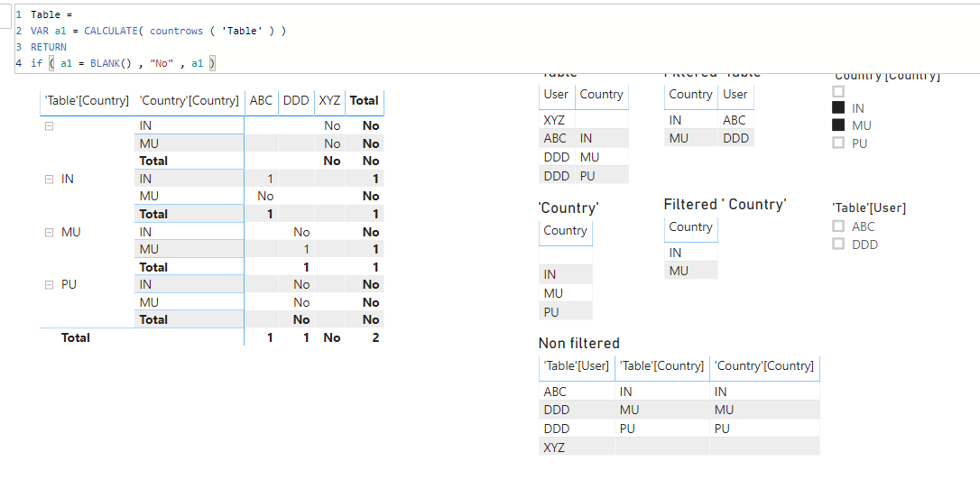This screenshot has height=489, width=980.
Task: Click the 'Country' visual title
Action: click(569, 208)
